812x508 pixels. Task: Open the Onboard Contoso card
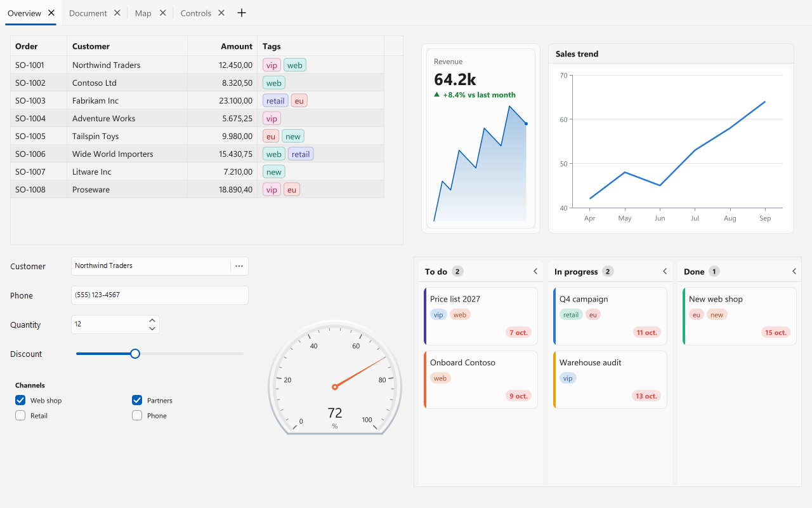pyautogui.click(x=481, y=380)
